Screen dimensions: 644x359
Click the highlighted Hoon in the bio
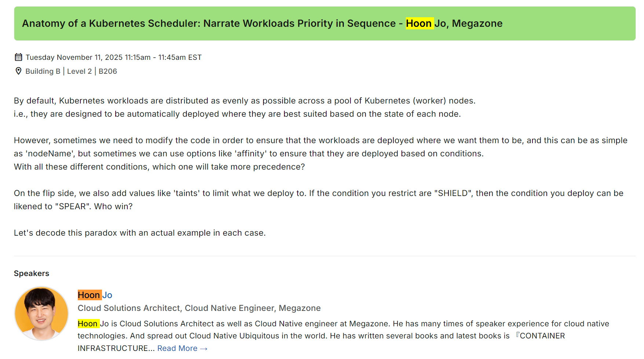click(88, 324)
